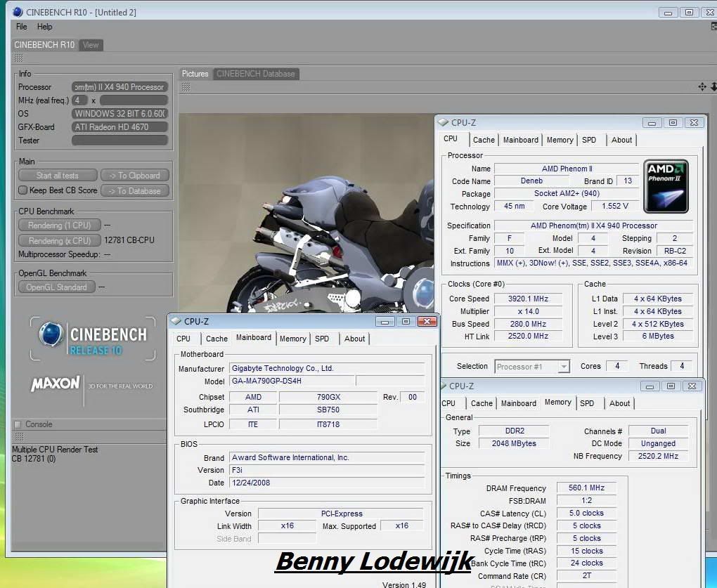Click the 12781 CB-CPU score text
717x588 pixels.
[x=129, y=240]
